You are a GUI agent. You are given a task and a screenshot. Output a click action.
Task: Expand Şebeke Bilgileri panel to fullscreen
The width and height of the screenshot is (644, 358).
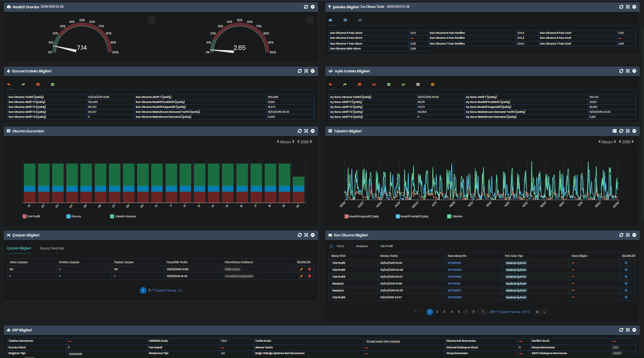click(x=627, y=7)
